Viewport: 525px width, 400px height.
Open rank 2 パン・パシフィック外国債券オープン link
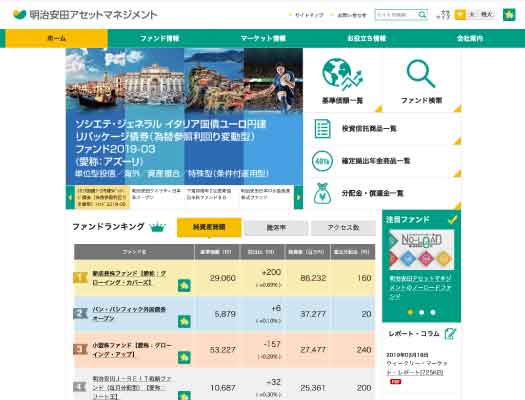(x=129, y=314)
